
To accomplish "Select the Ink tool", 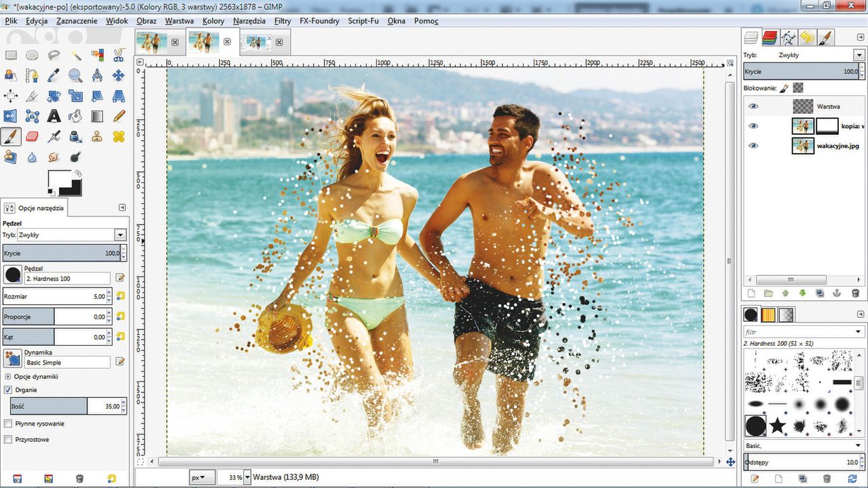I will [x=76, y=136].
